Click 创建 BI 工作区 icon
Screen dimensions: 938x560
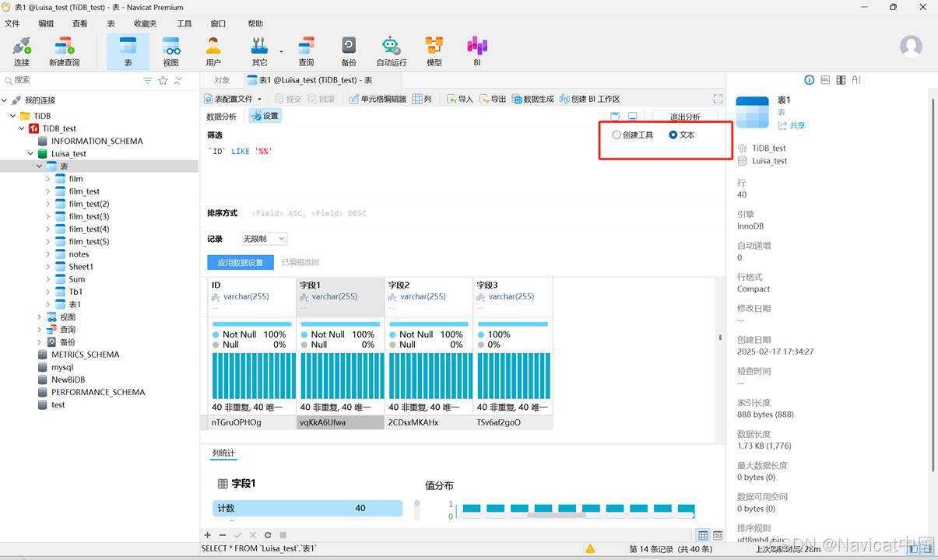tap(589, 99)
